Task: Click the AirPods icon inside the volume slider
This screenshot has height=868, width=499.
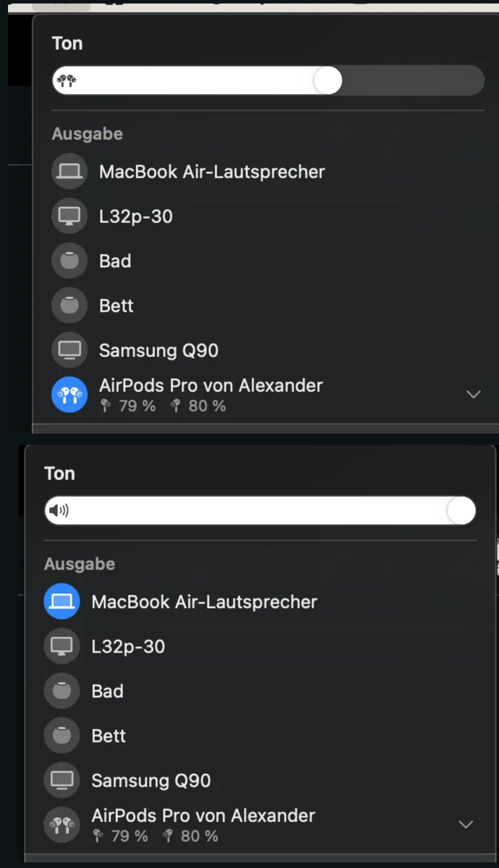Action: 66,81
